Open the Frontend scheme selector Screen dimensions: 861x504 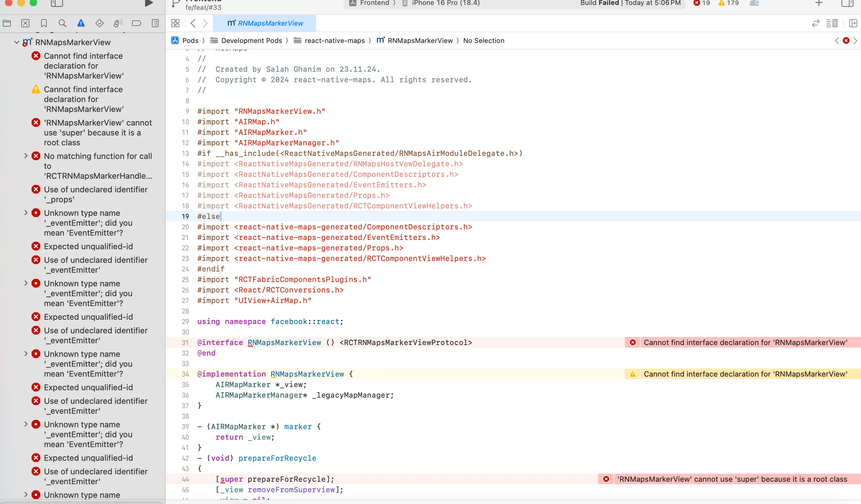click(370, 3)
